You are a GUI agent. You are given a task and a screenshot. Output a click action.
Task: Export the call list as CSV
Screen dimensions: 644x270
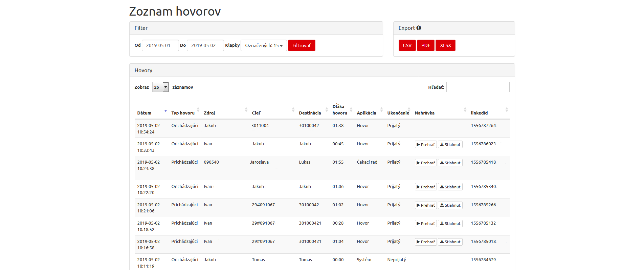pyautogui.click(x=407, y=45)
